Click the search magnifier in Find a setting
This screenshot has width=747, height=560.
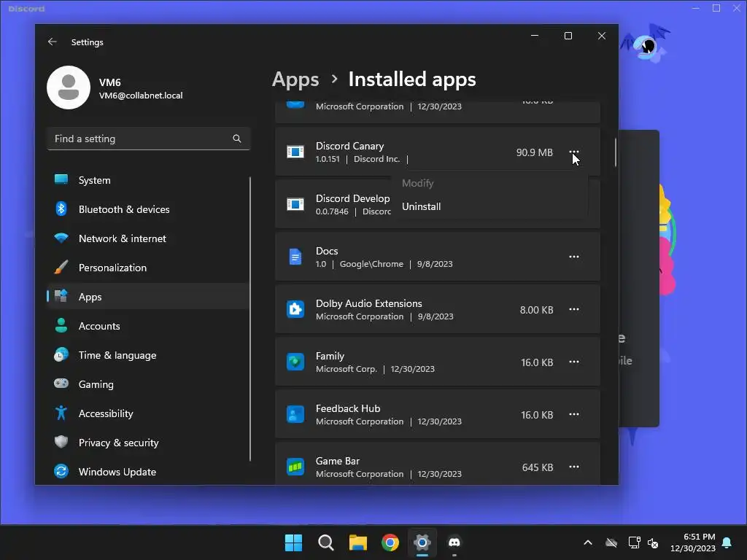point(237,139)
